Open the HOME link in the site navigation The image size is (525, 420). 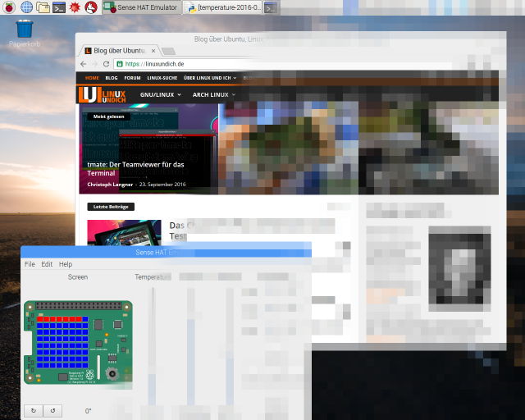coord(92,78)
